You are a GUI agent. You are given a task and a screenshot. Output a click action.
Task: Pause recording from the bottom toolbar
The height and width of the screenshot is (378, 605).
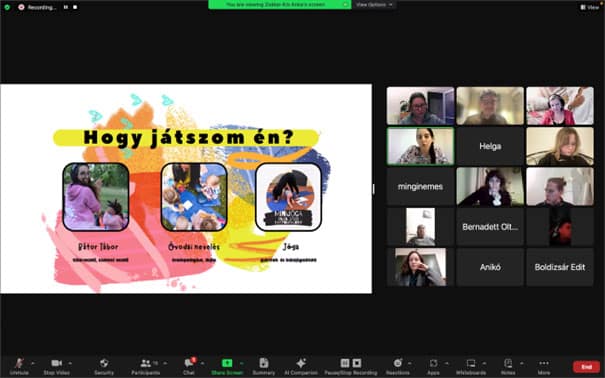345,363
